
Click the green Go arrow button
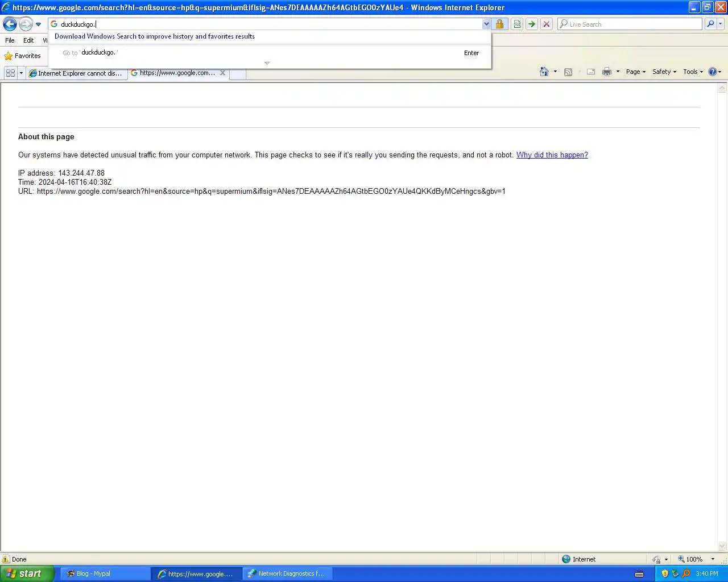click(532, 24)
